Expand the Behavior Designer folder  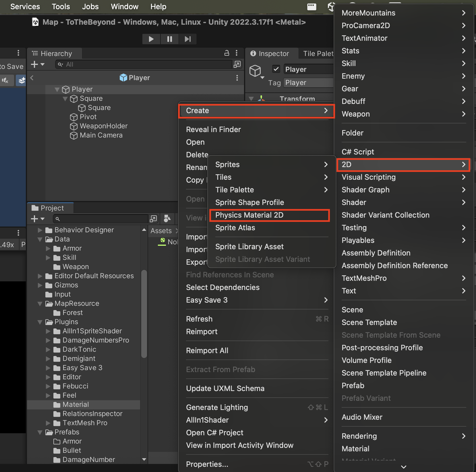point(40,230)
